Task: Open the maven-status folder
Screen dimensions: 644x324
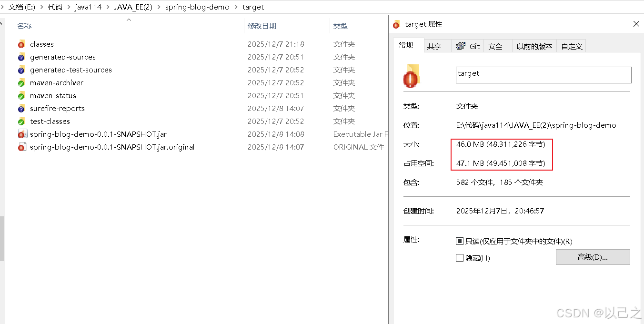Action: (x=53, y=95)
